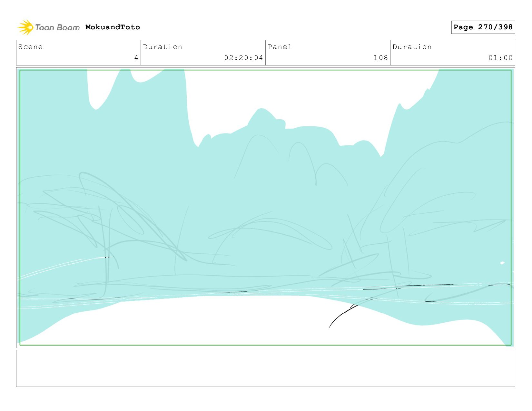
Task: Click the scene number 4
Action: pyautogui.click(x=136, y=58)
